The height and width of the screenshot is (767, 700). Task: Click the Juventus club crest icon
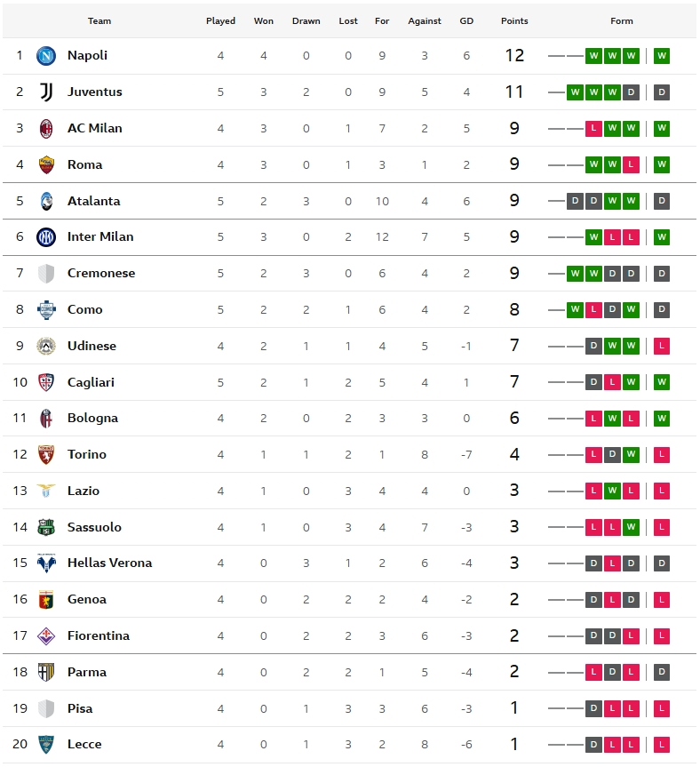point(46,92)
